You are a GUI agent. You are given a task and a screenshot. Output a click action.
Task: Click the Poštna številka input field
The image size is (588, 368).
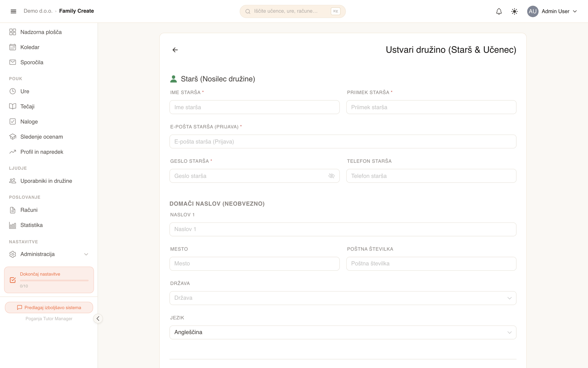[431, 264]
